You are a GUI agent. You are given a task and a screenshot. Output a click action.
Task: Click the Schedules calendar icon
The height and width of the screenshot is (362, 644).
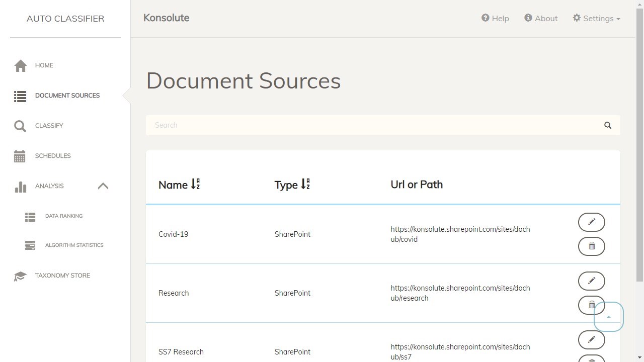coord(20,156)
